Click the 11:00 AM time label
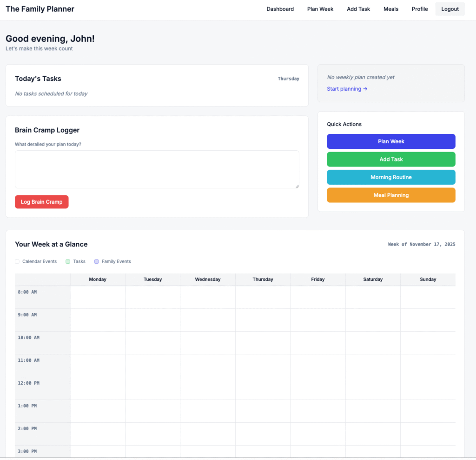Image resolution: width=476 pixels, height=460 pixels. click(28, 360)
